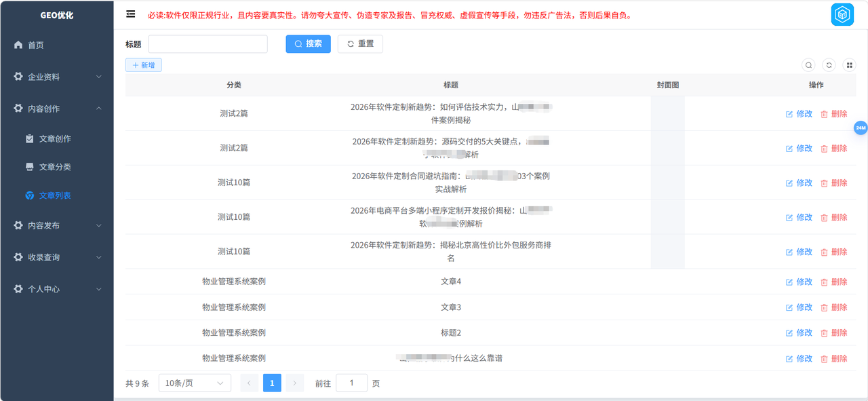Image resolution: width=868 pixels, height=401 pixels.
Task: Toggle search bar with round magnifier icon
Action: pos(808,65)
